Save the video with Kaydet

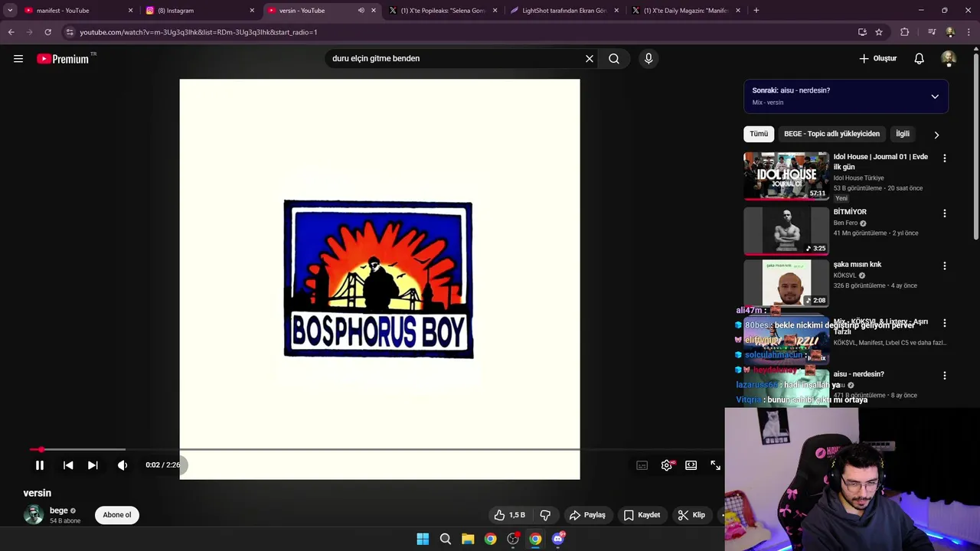[642, 515]
